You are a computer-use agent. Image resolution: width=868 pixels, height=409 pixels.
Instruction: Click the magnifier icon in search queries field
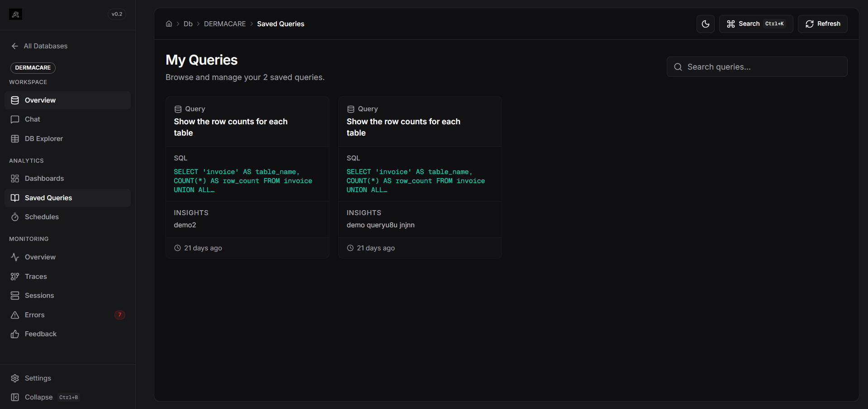click(678, 67)
